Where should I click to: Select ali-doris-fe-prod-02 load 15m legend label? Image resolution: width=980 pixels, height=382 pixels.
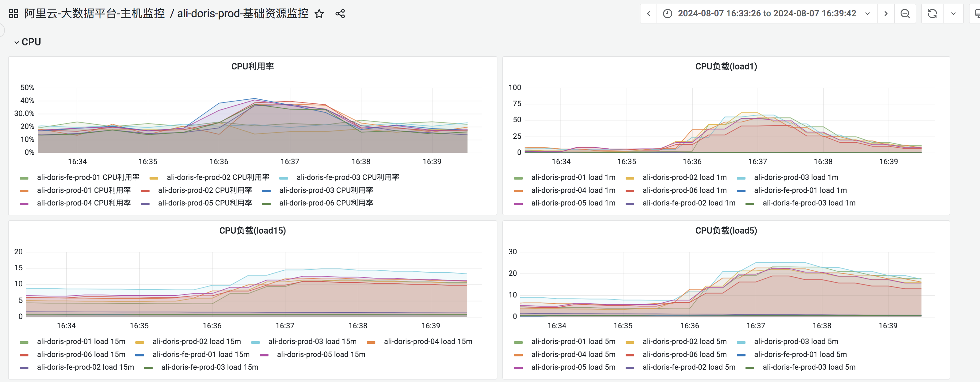tap(86, 367)
